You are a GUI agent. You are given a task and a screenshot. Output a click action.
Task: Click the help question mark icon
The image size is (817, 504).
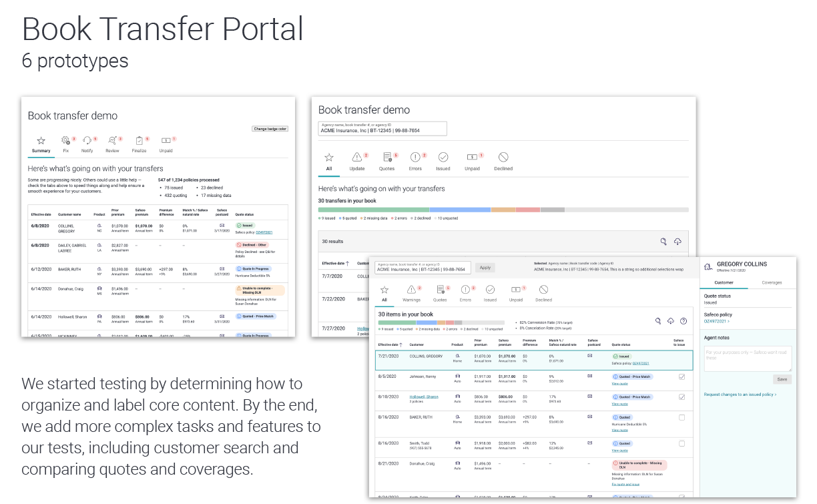684,321
